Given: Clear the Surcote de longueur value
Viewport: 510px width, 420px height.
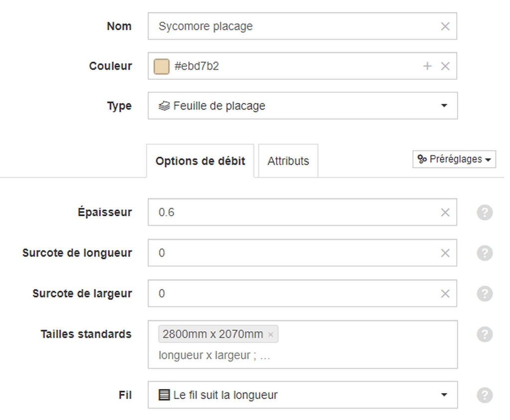Looking at the screenshot, I should click(x=445, y=253).
